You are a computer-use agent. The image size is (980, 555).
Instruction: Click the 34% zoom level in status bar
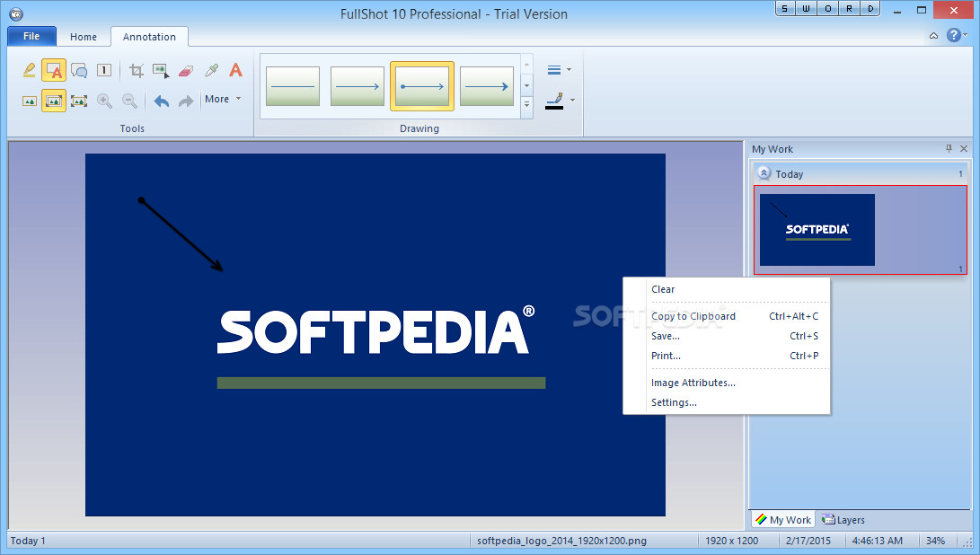[x=935, y=541]
